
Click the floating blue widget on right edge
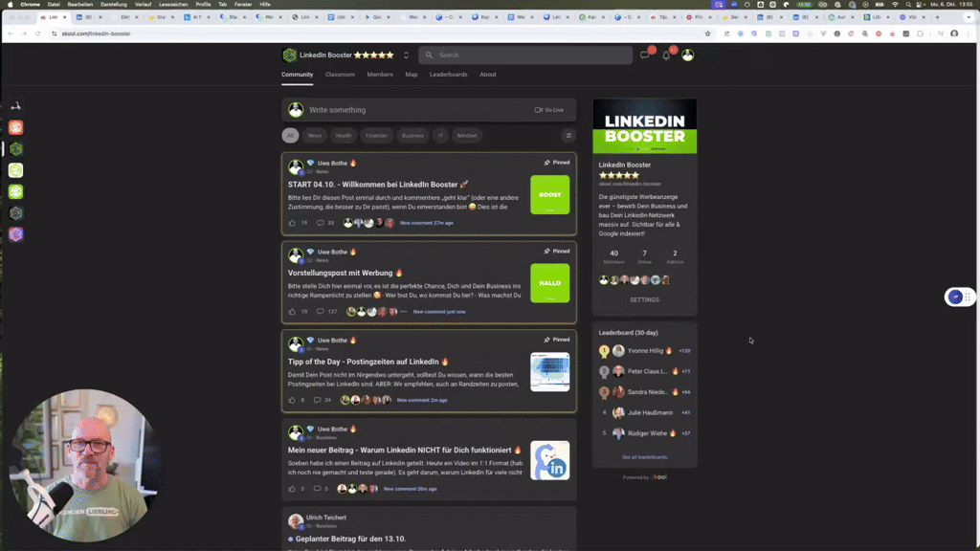pos(955,298)
